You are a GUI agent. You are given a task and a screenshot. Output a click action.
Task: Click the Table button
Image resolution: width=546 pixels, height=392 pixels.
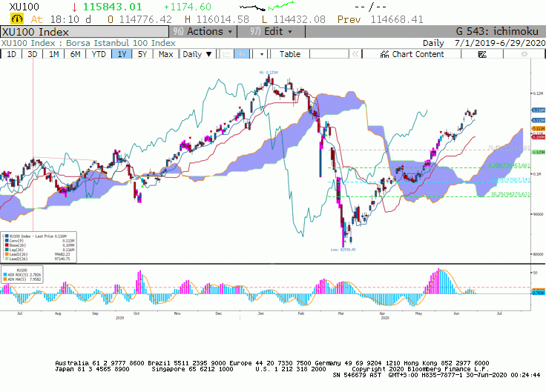point(290,54)
